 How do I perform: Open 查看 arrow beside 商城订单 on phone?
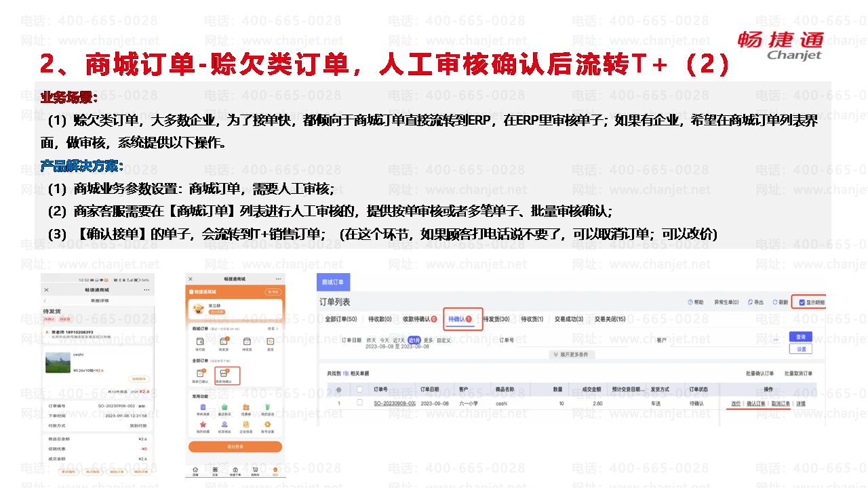(273, 328)
